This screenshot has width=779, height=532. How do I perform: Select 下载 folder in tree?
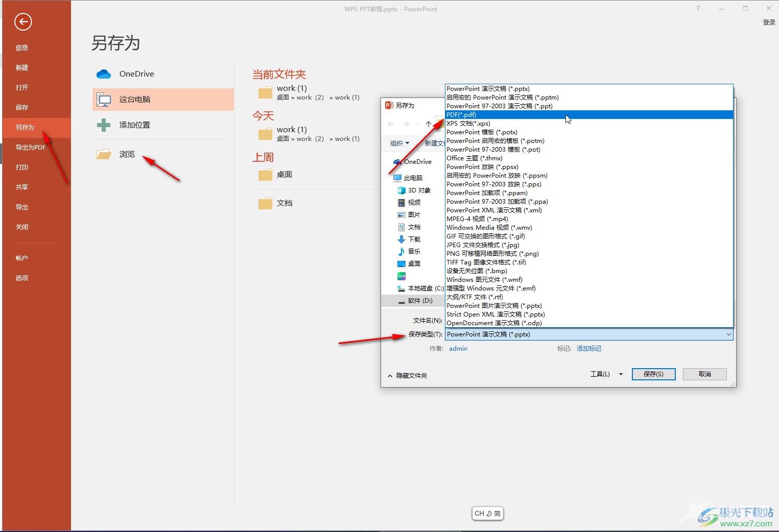coord(409,239)
